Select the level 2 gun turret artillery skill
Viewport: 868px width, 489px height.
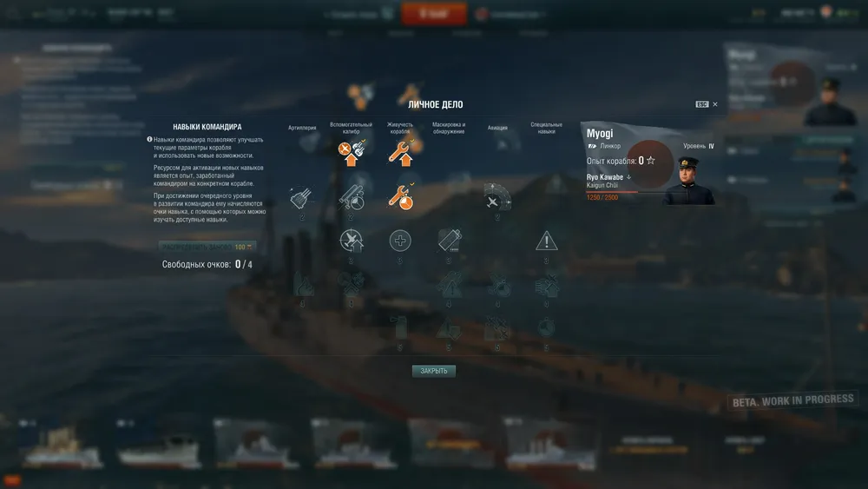click(302, 198)
